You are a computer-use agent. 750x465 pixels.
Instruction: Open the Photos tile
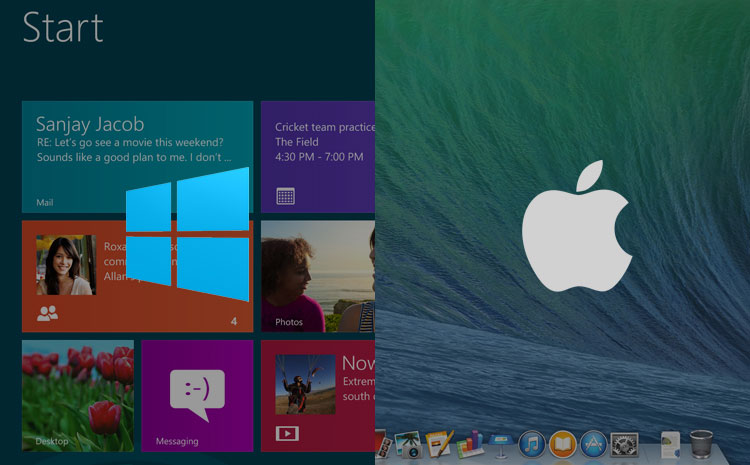point(318,276)
